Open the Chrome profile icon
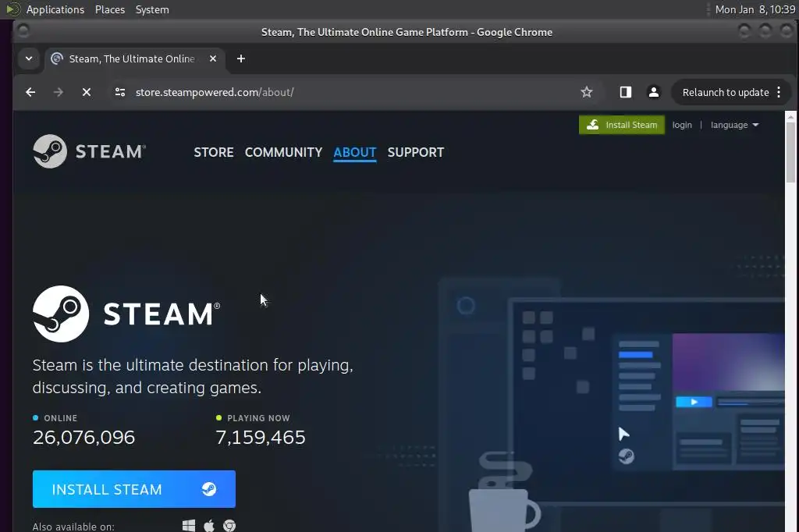 click(x=653, y=92)
